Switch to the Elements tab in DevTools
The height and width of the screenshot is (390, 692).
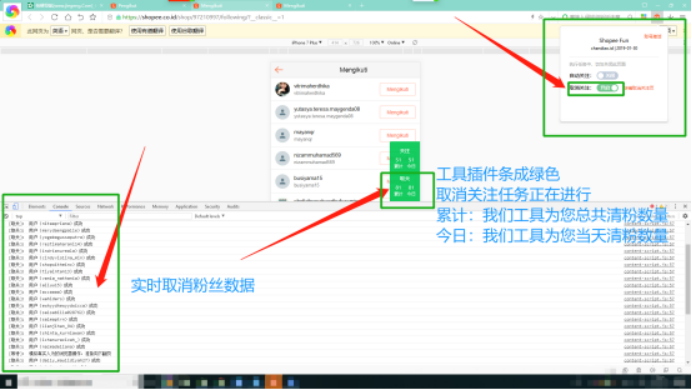(x=37, y=206)
